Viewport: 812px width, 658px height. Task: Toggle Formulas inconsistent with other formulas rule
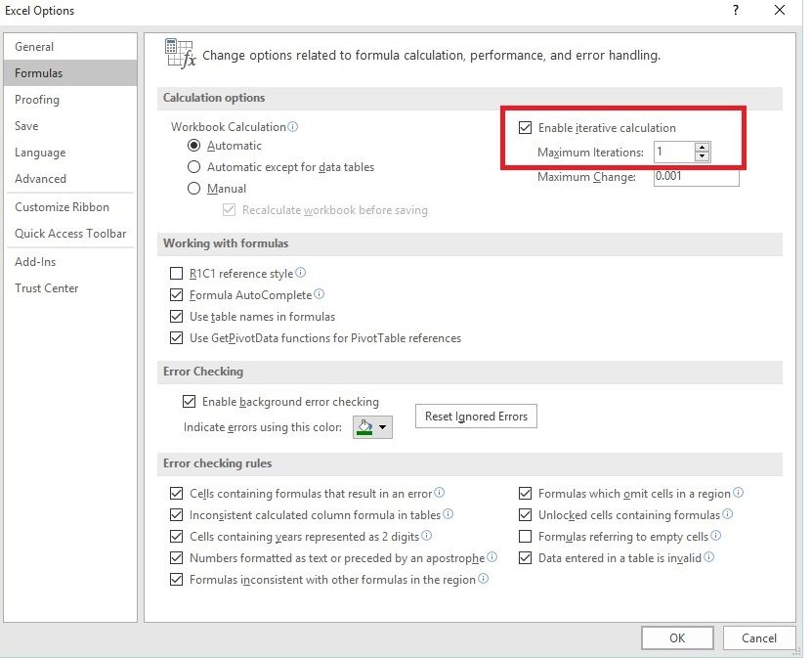177,579
